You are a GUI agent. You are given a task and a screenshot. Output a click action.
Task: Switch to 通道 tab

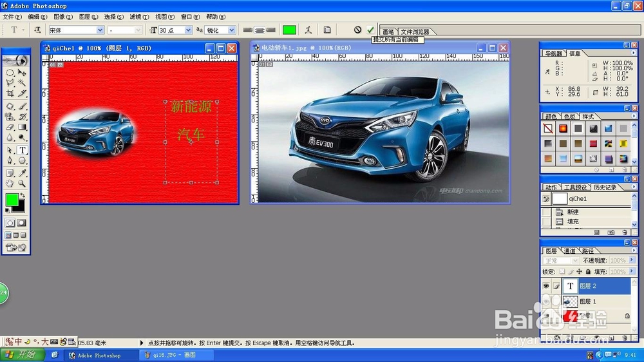(569, 251)
